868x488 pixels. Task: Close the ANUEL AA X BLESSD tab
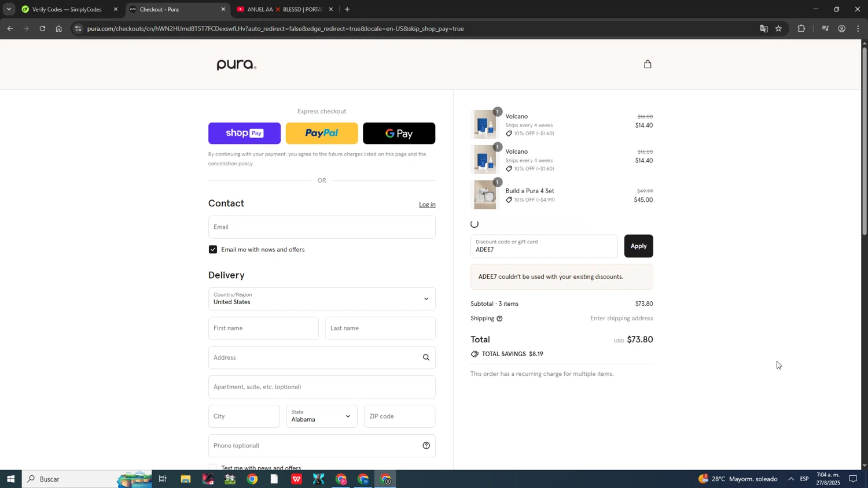click(x=331, y=9)
